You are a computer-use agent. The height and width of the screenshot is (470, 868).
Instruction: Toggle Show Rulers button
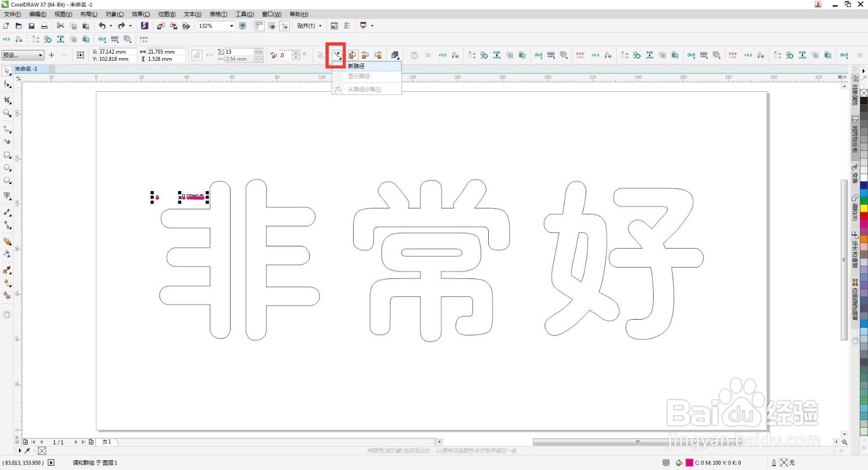pyautogui.click(x=259, y=26)
